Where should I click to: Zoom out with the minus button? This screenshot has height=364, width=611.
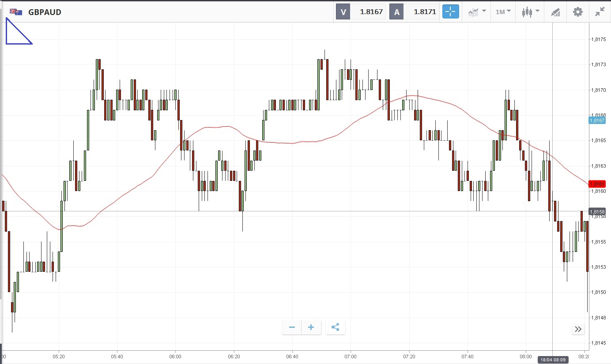292,327
